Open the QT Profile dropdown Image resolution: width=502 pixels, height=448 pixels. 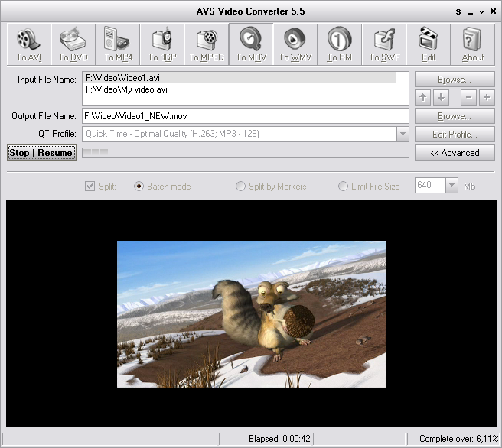[x=403, y=134]
